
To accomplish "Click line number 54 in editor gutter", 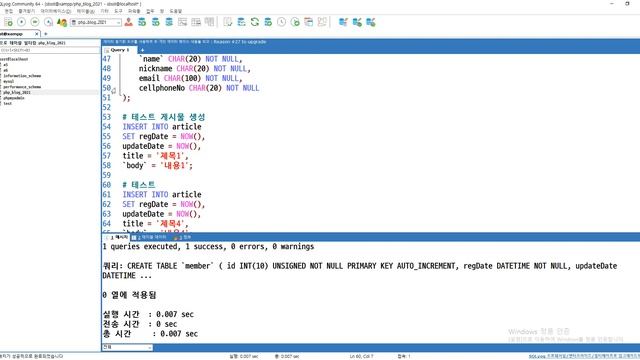I will coord(107,127).
